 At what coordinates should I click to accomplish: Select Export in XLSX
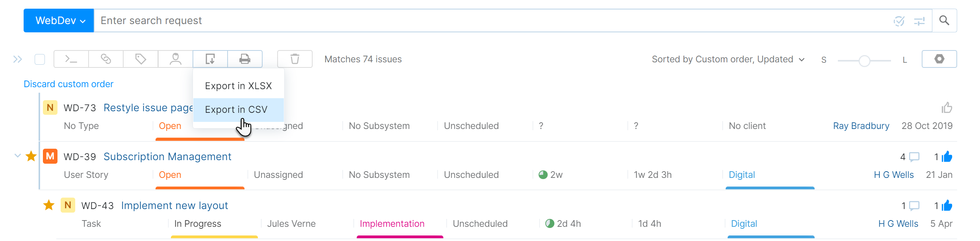(238, 86)
